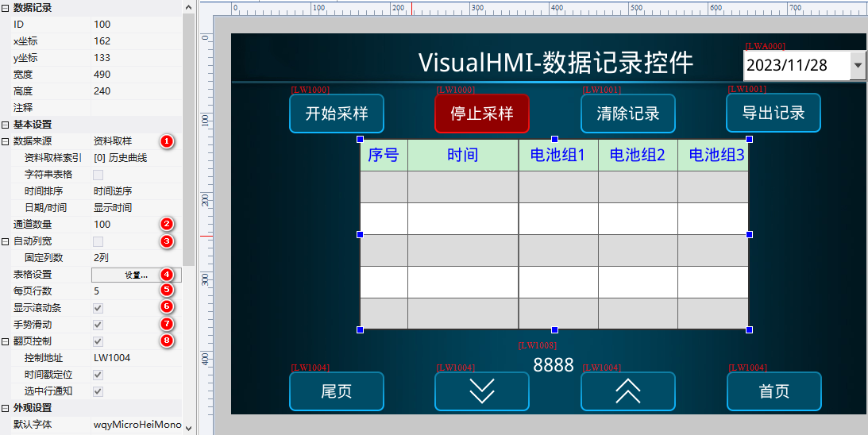Uncheck the 翻页控制 checkbox

tap(98, 341)
